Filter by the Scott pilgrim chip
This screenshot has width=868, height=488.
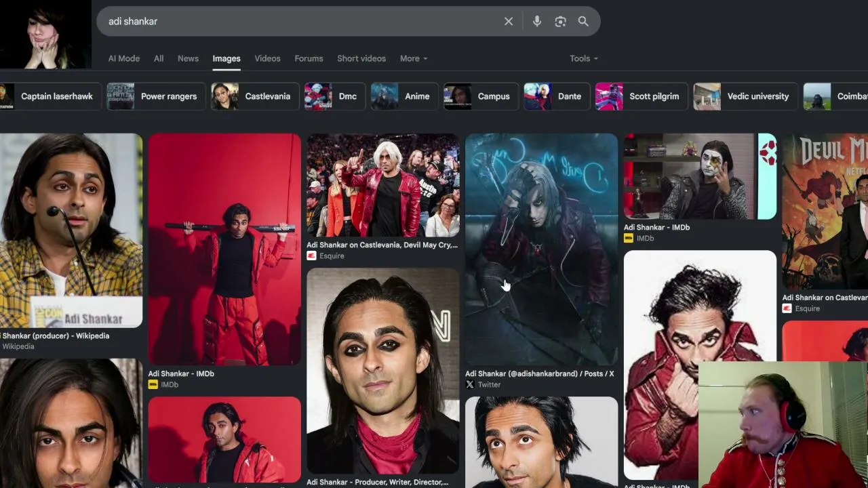(x=641, y=96)
